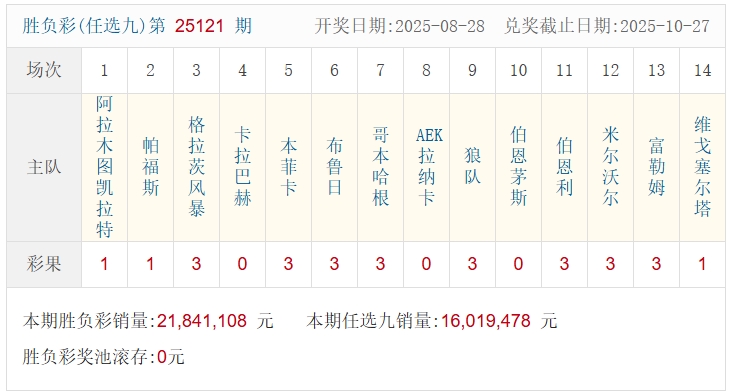Select the 哥本哈根 team link

(380, 167)
